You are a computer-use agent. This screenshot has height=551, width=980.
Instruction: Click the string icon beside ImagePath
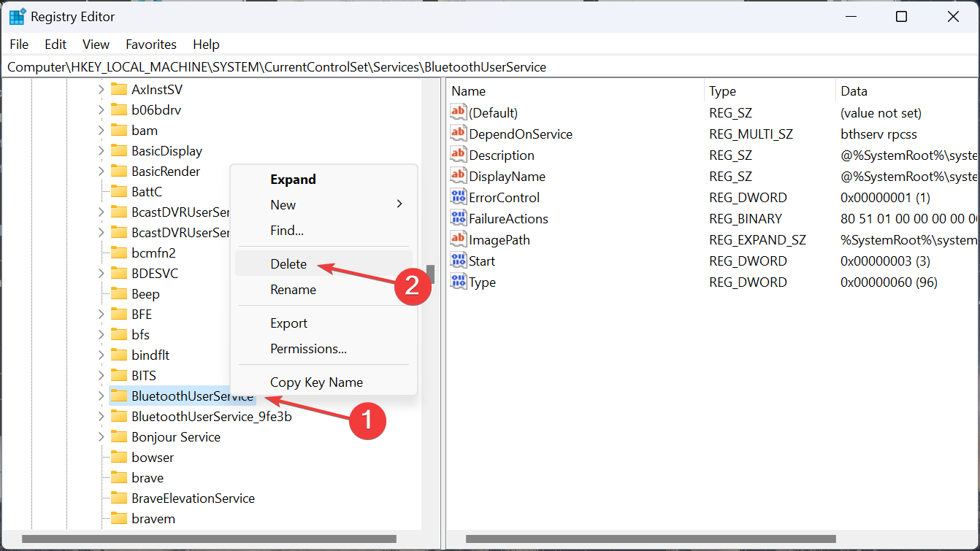point(459,239)
